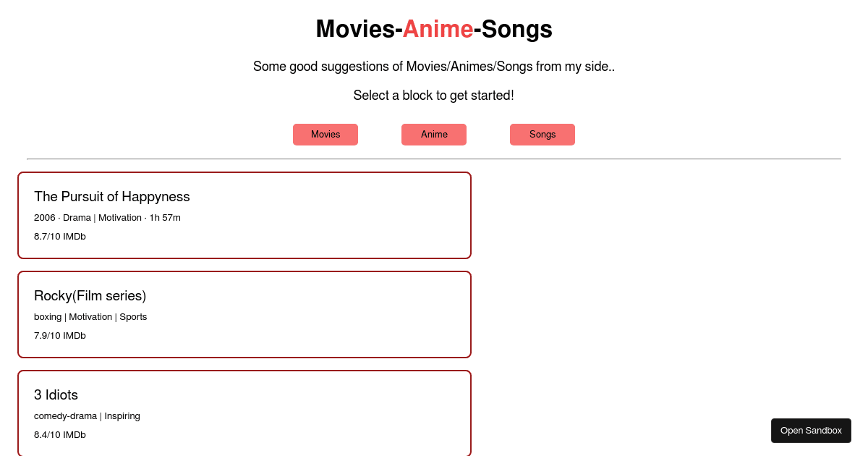
Task: Click the horizontal divider line below buttons
Action: pos(434,159)
